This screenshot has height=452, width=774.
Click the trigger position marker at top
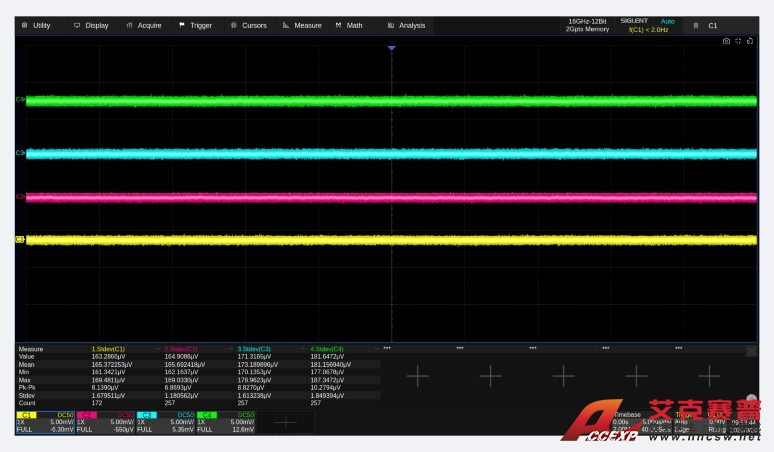click(391, 47)
